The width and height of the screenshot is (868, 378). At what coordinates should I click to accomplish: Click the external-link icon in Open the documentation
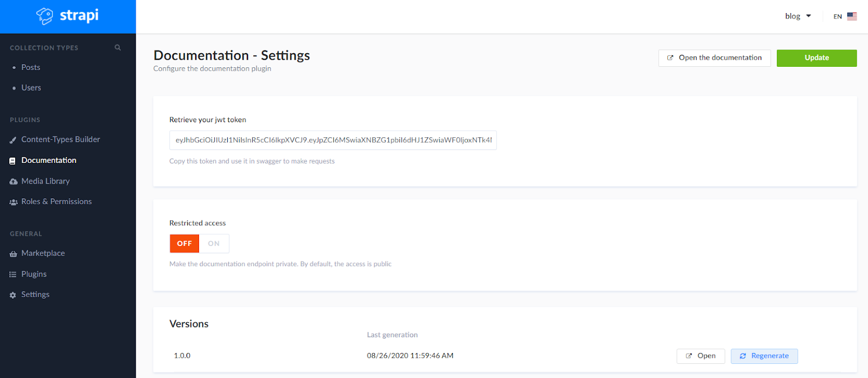(670, 58)
